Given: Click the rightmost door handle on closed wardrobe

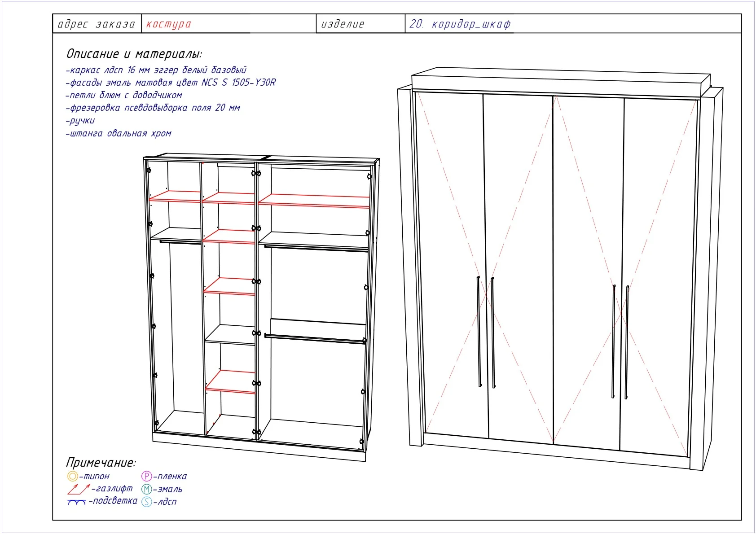Looking at the screenshot, I should point(626,342).
